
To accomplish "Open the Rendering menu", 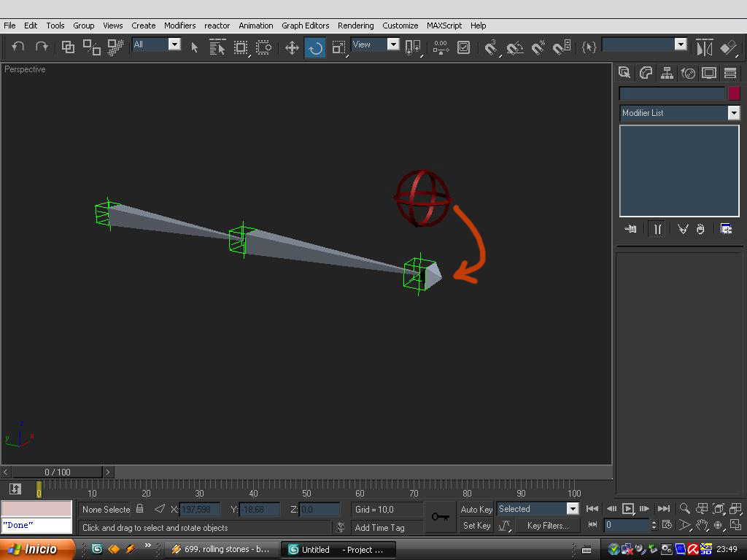I will coord(355,26).
